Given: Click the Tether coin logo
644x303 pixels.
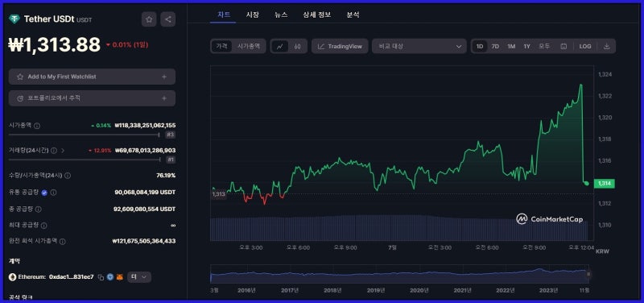Looking at the screenshot, I should (x=14, y=19).
